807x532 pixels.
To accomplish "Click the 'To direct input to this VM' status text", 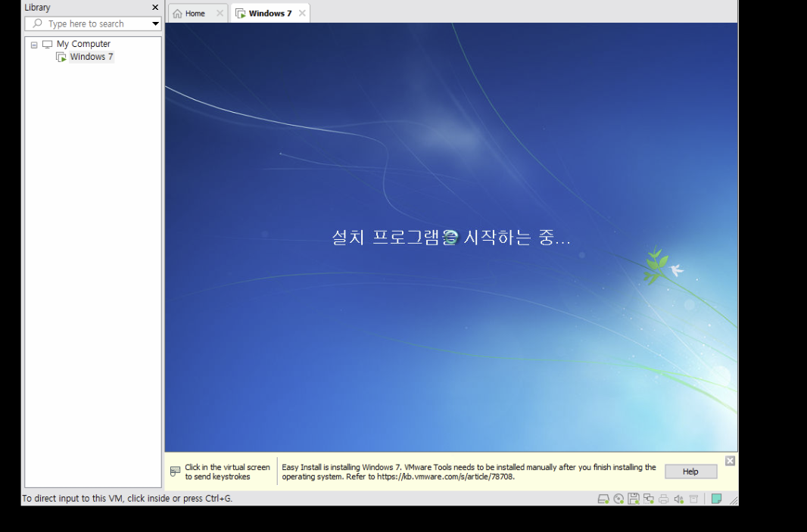I will [x=127, y=498].
